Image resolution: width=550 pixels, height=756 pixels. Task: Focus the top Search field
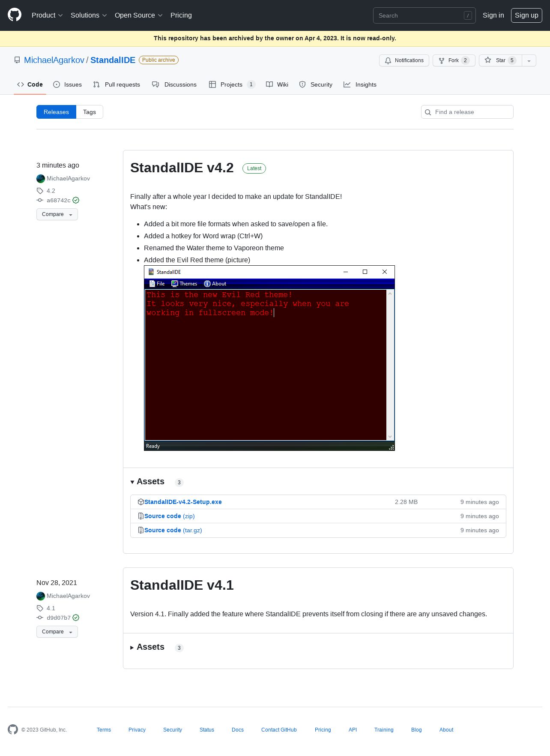pos(424,15)
